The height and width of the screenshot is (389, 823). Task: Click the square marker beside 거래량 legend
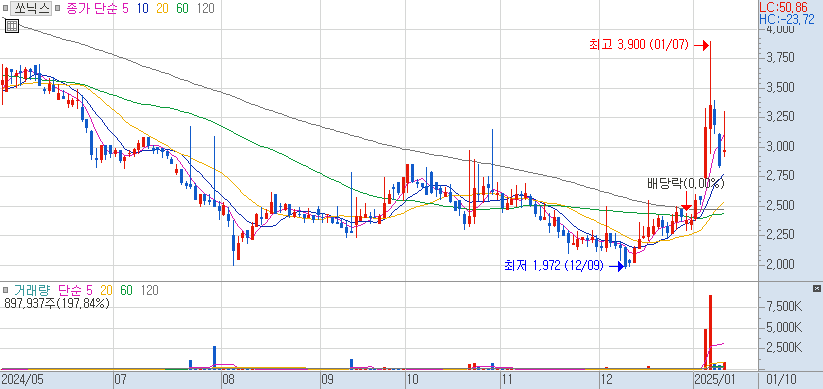tap(5, 290)
